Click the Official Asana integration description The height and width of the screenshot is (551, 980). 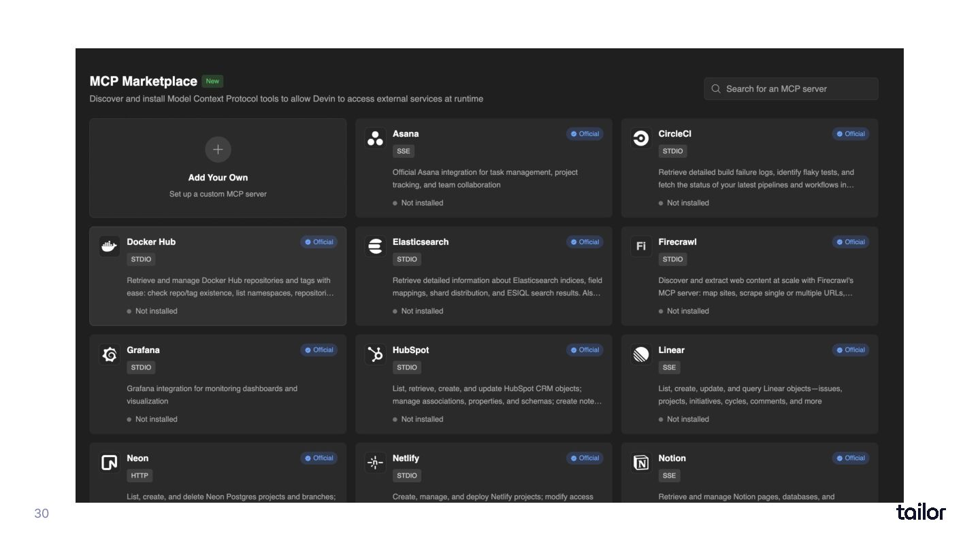pos(485,178)
